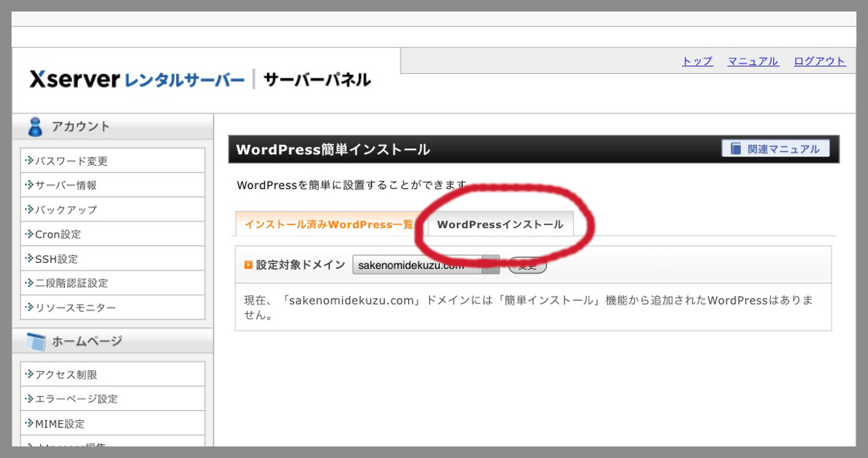
Task: Click the message starting with 現在、「sakenomidekuzu.com」
Action: (x=529, y=308)
